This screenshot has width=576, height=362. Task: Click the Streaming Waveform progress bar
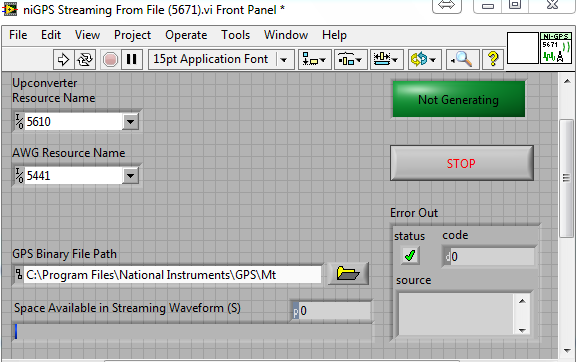[192, 331]
